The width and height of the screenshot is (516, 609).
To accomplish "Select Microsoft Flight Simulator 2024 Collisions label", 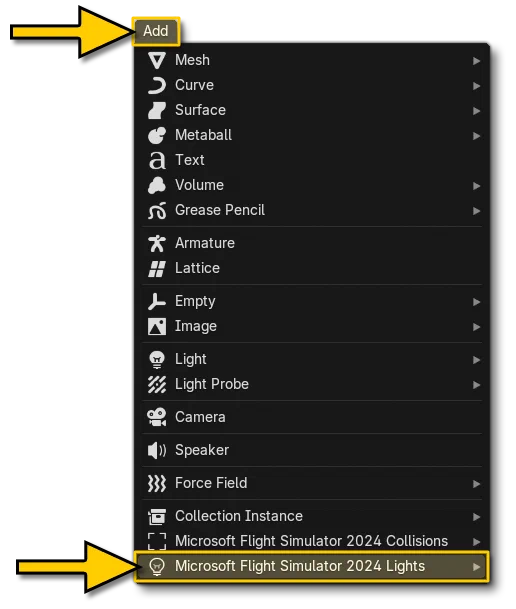I will point(311,541).
